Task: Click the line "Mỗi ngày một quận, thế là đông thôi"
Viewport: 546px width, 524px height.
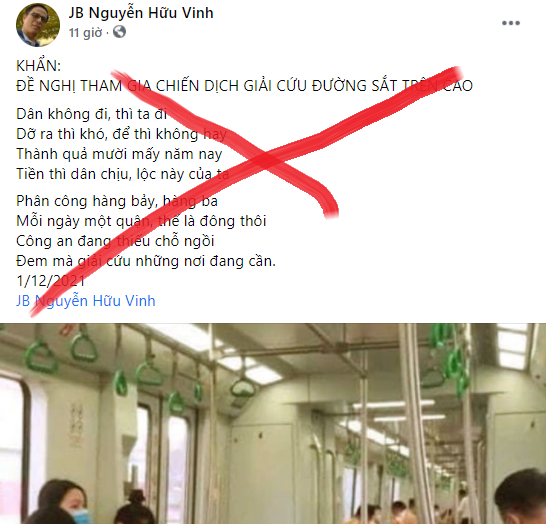Action: [x=141, y=221]
